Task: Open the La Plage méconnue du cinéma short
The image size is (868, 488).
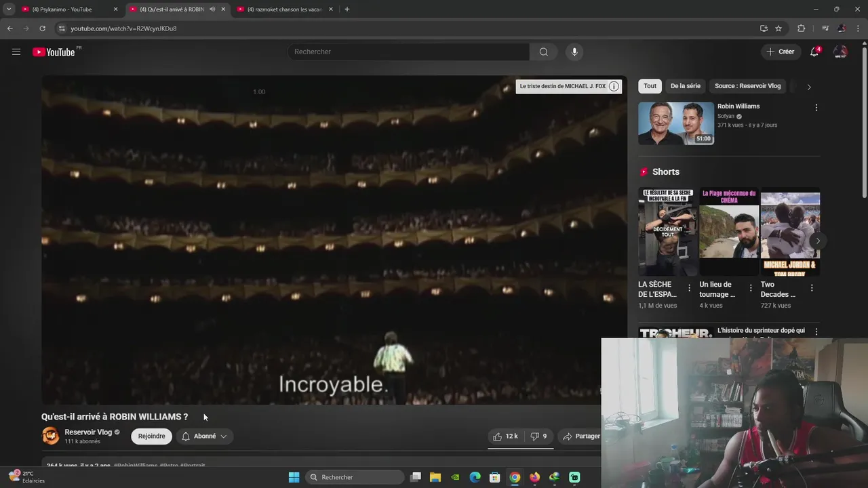Action: [729, 232]
